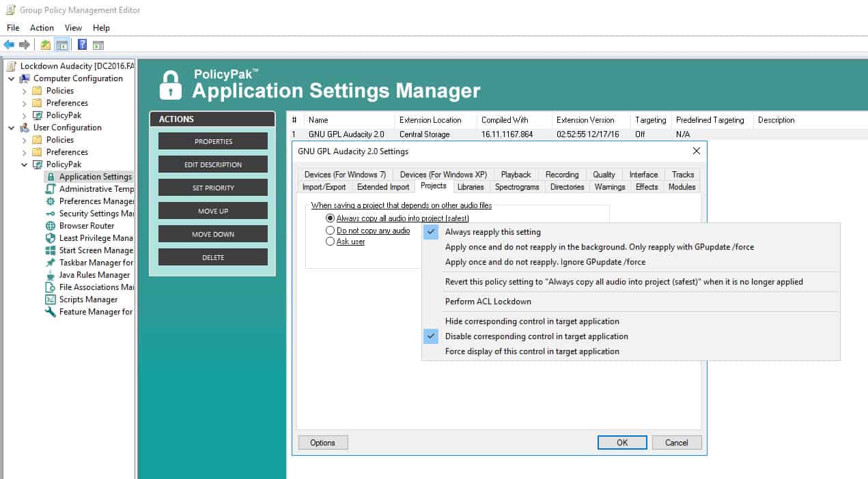Select the Preferences folder icon under User Configuration
Image resolution: width=868 pixels, height=479 pixels.
[x=37, y=152]
